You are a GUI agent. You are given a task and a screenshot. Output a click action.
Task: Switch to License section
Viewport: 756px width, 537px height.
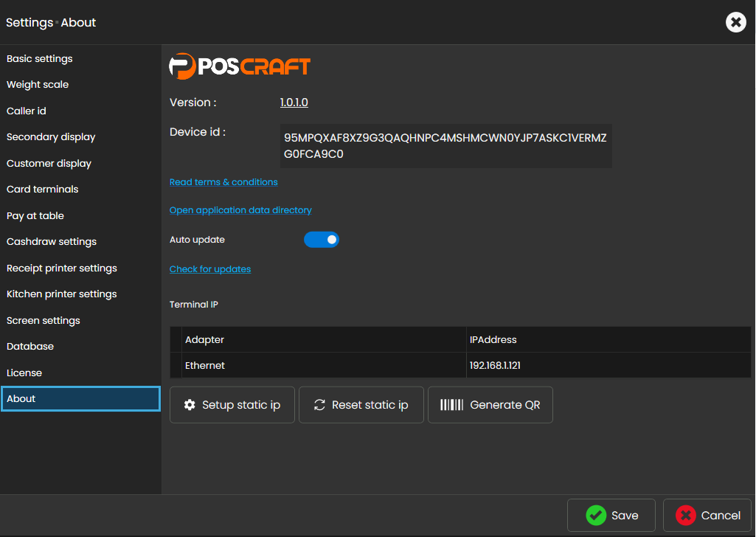tap(24, 373)
